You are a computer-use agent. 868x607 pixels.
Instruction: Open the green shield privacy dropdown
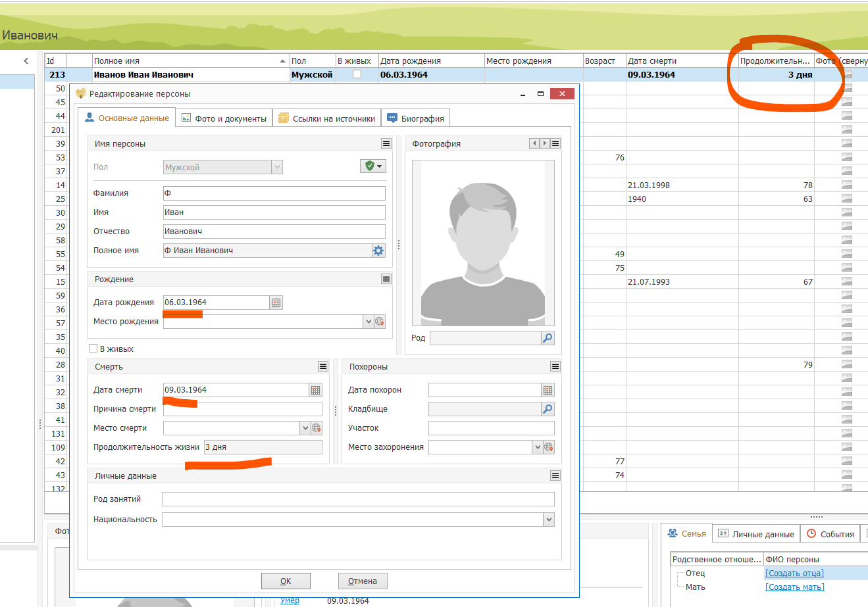pyautogui.click(x=373, y=166)
